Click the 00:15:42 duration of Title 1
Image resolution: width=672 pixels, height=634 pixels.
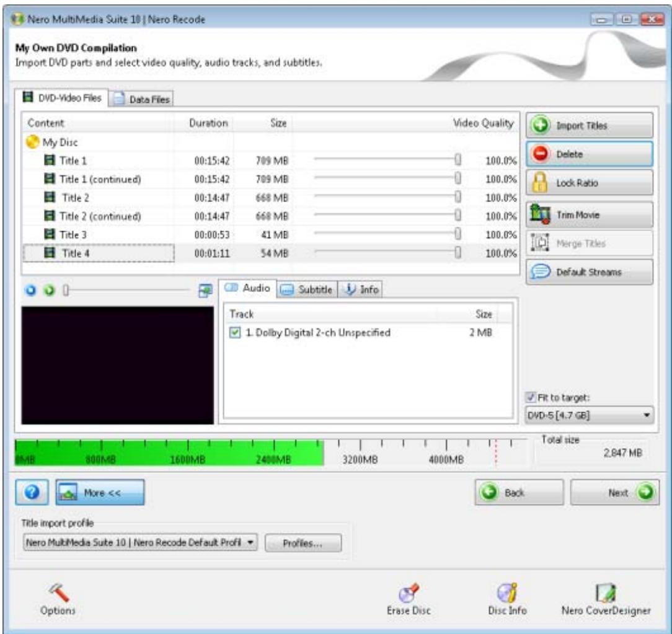coord(212,161)
